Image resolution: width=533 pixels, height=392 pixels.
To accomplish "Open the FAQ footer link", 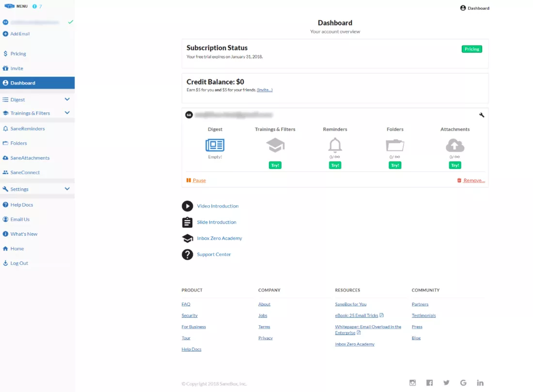I will pos(186,304).
